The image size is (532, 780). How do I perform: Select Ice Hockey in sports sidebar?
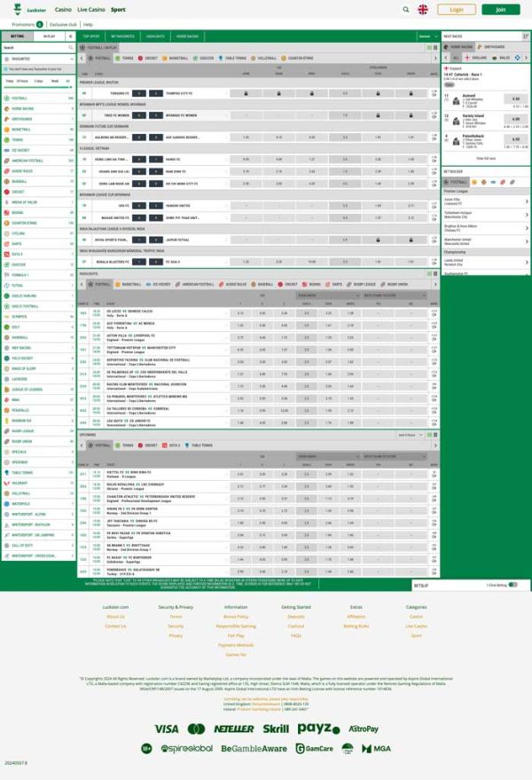38,150
